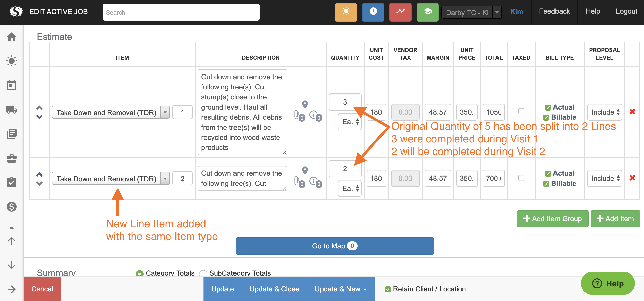Click the orange sun button in header
Screen dimensions: 644x301
(x=346, y=12)
